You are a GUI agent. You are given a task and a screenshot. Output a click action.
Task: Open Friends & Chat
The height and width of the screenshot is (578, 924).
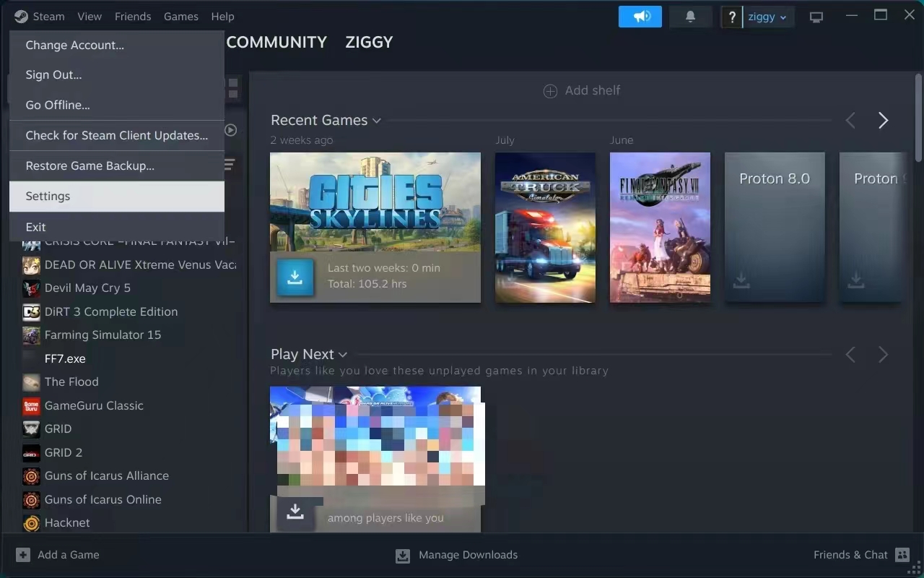(861, 555)
